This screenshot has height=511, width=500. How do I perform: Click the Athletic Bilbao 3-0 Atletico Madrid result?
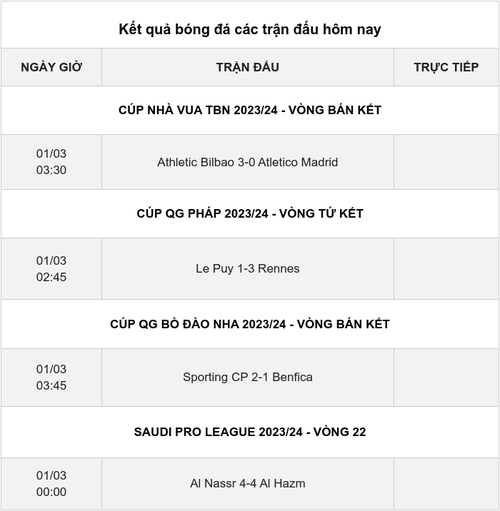tap(248, 162)
